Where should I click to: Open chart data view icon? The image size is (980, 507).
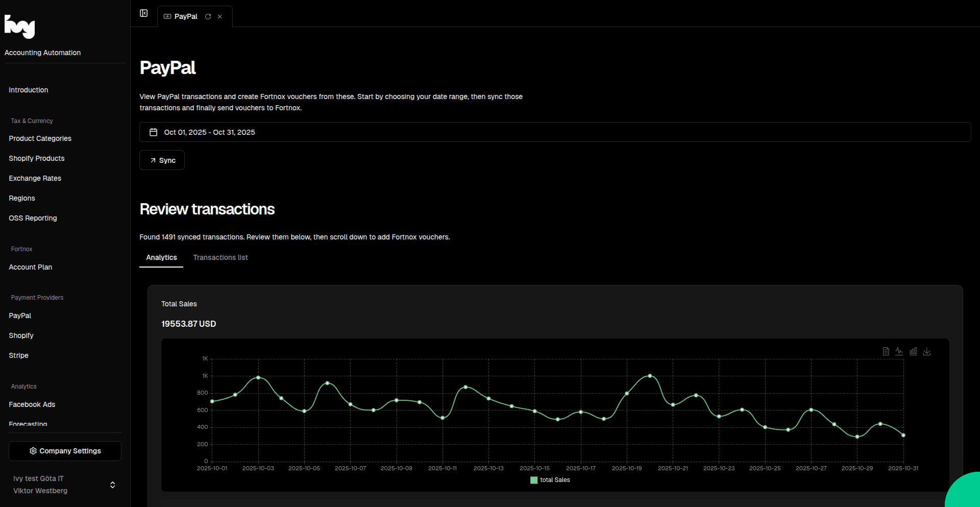point(886,351)
